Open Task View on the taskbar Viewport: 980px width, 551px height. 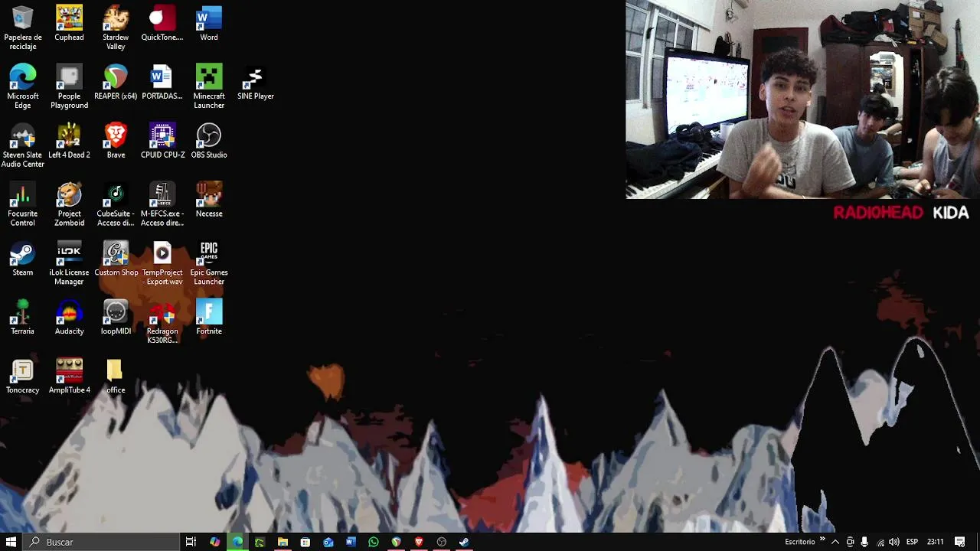pos(191,542)
